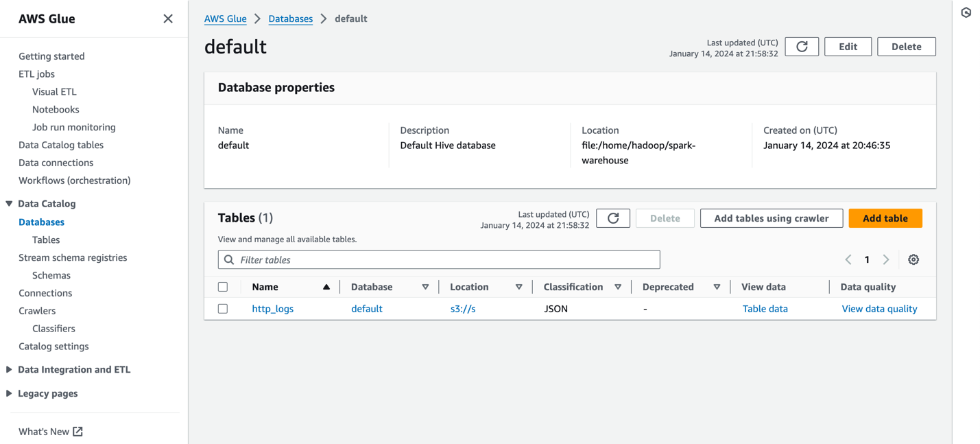This screenshot has height=444, width=980.
Task: Open the s3://s location link
Action: [463, 309]
